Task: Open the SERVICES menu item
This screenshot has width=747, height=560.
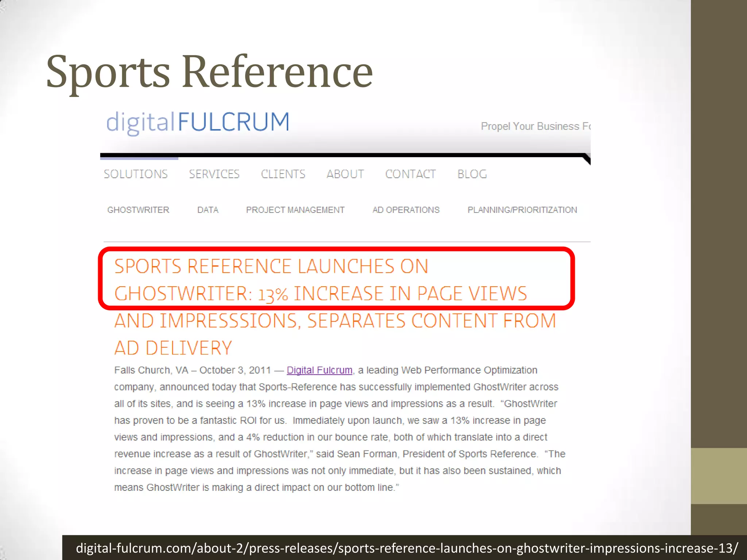Action: point(214,174)
